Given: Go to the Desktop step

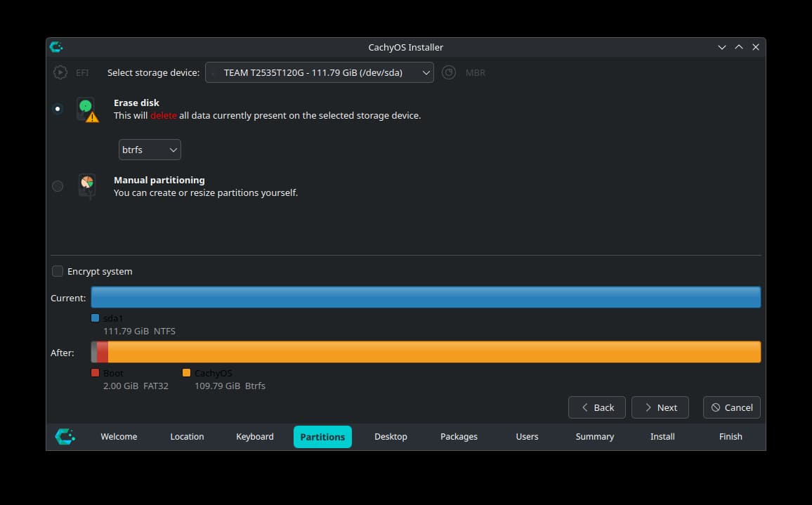Looking at the screenshot, I should [x=391, y=437].
